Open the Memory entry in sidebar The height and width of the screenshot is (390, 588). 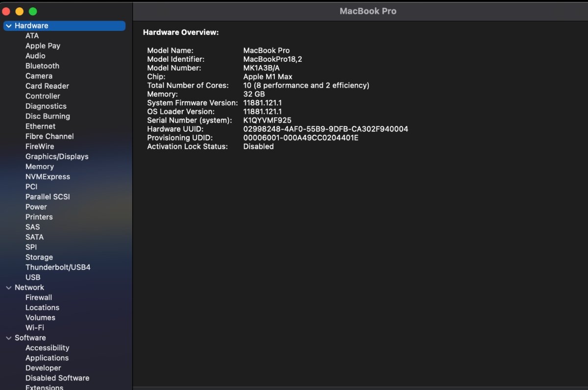pos(39,167)
